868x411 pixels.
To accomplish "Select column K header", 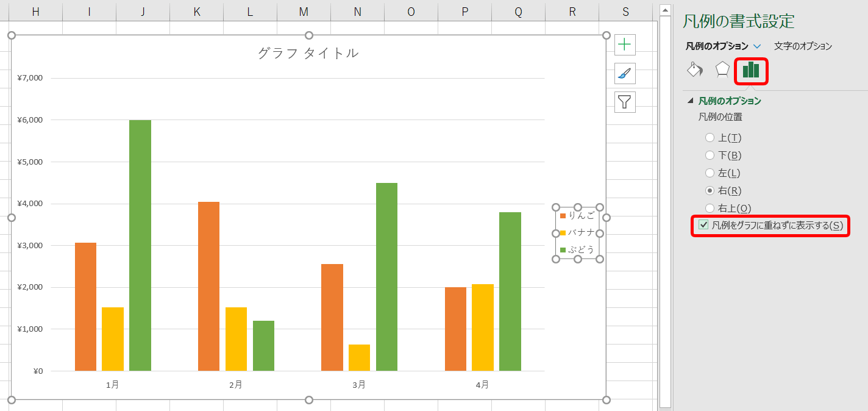I will click(x=196, y=12).
